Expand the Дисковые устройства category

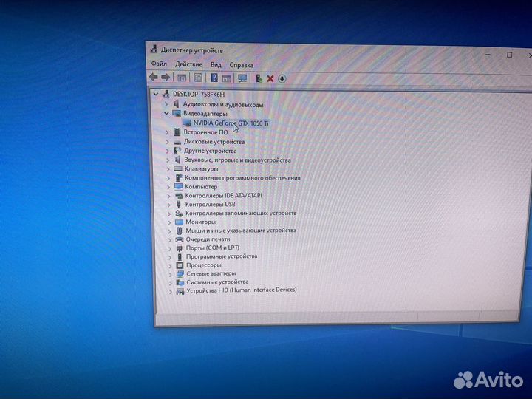(x=168, y=142)
